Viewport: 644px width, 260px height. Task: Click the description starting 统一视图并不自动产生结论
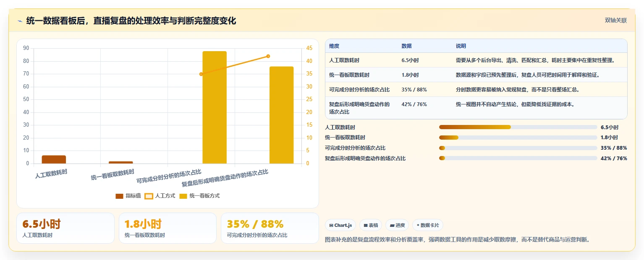515,104
